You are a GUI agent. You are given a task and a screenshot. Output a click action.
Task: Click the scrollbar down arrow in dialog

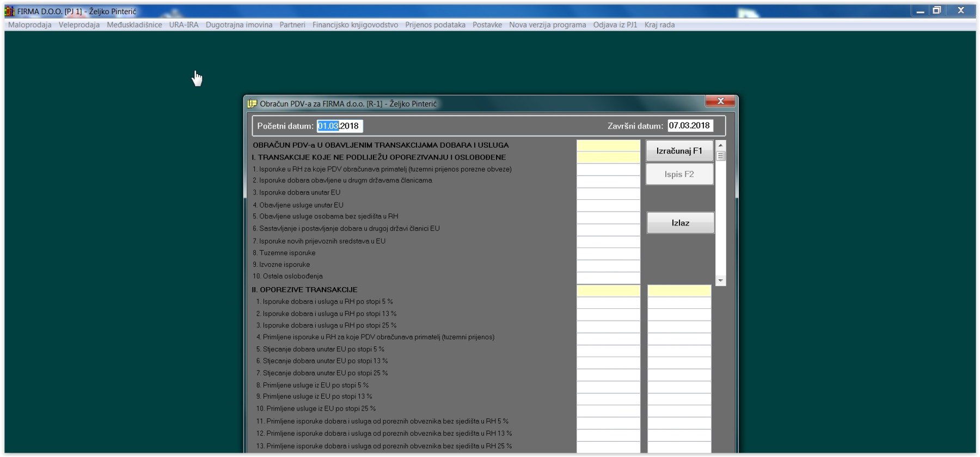click(x=720, y=281)
